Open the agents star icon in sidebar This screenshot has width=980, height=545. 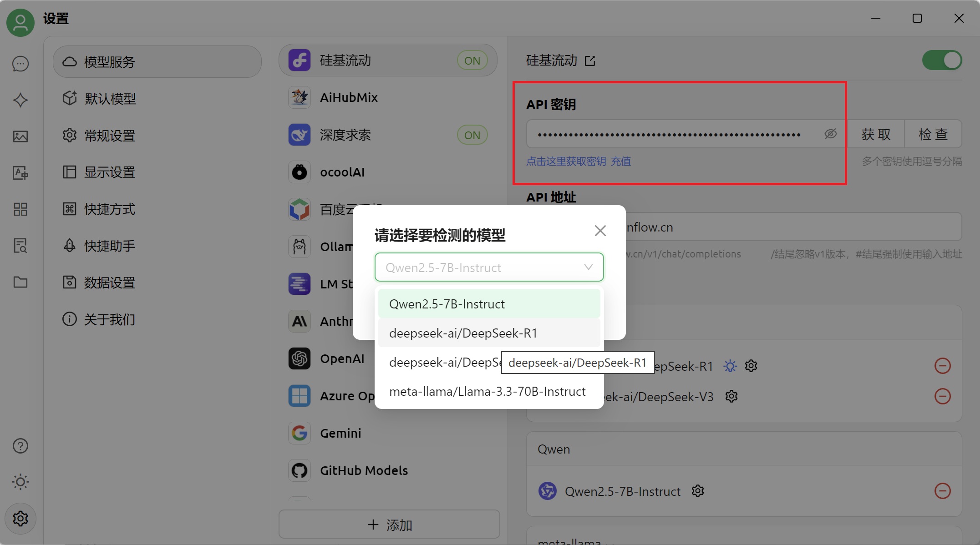coord(20,100)
